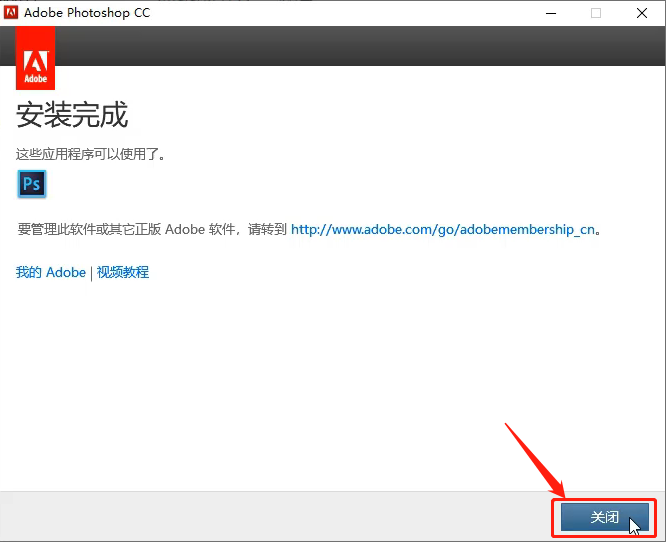This screenshot has height=542, width=666.
Task: Click the red Adobe logo badge
Action: point(35,58)
